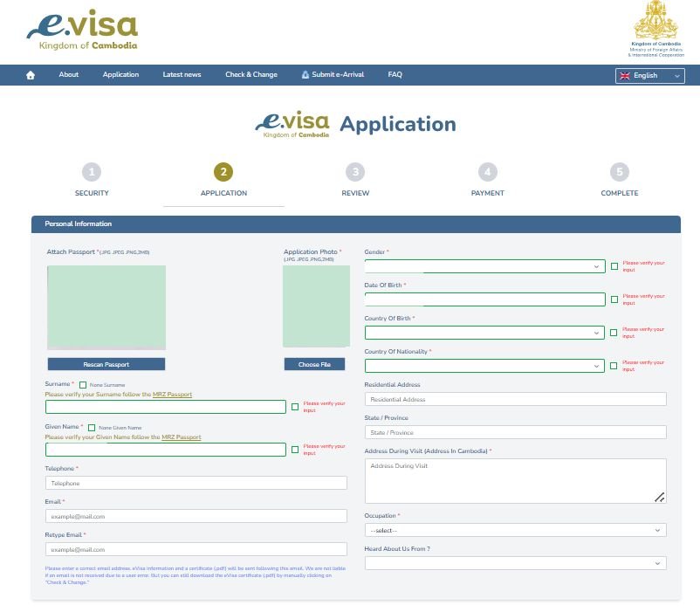700x612 pixels.
Task: Click the step 1 Security circle
Action: pos(92,172)
